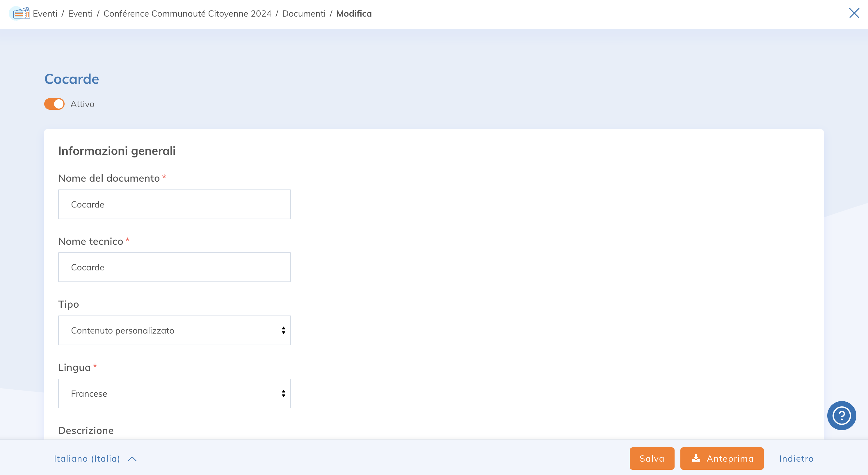Click the second Eventi breadcrumb link
This screenshot has width=868, height=475.
tap(80, 13)
